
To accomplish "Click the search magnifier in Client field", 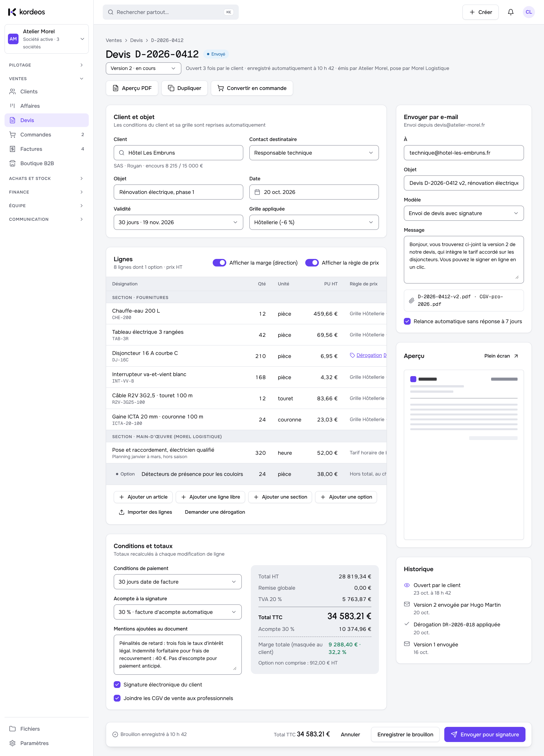I will point(122,153).
